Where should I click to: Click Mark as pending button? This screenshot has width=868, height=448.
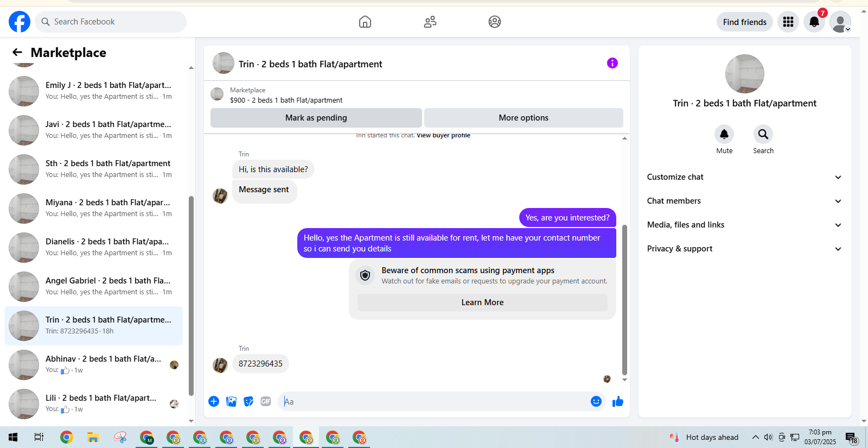point(316,118)
